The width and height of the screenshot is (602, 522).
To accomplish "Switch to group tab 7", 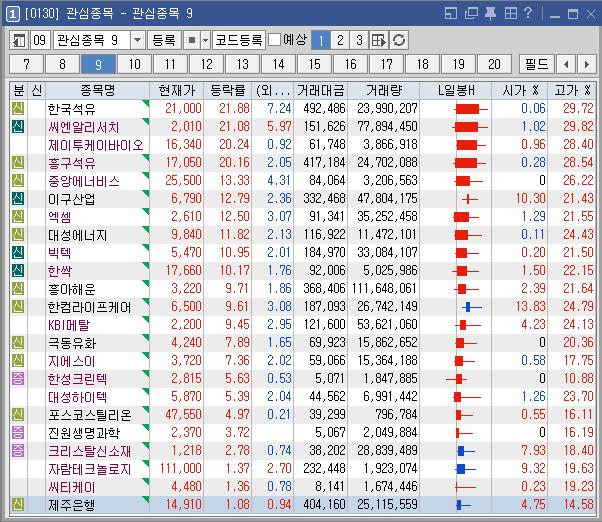I will (x=26, y=64).
